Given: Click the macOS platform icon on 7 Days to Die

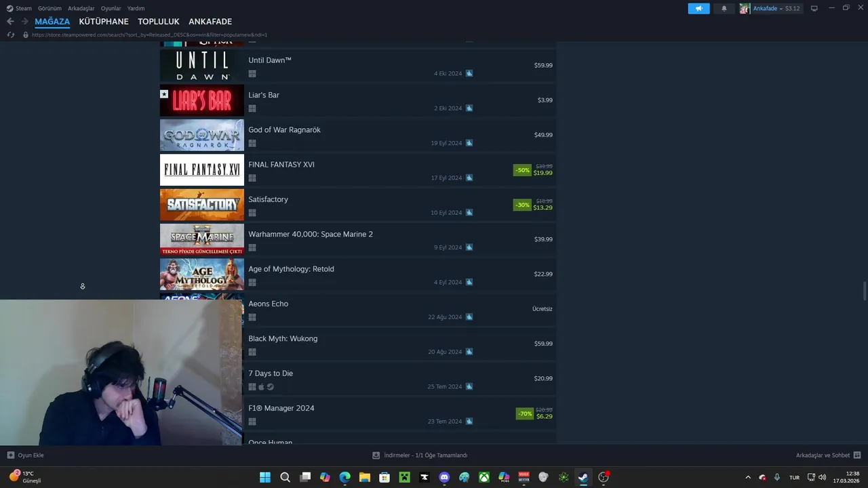Looking at the screenshot, I should (261, 387).
